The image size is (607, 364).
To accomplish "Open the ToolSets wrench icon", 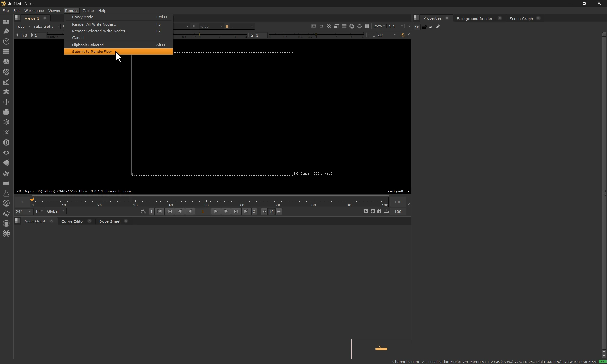I will click(x=6, y=173).
